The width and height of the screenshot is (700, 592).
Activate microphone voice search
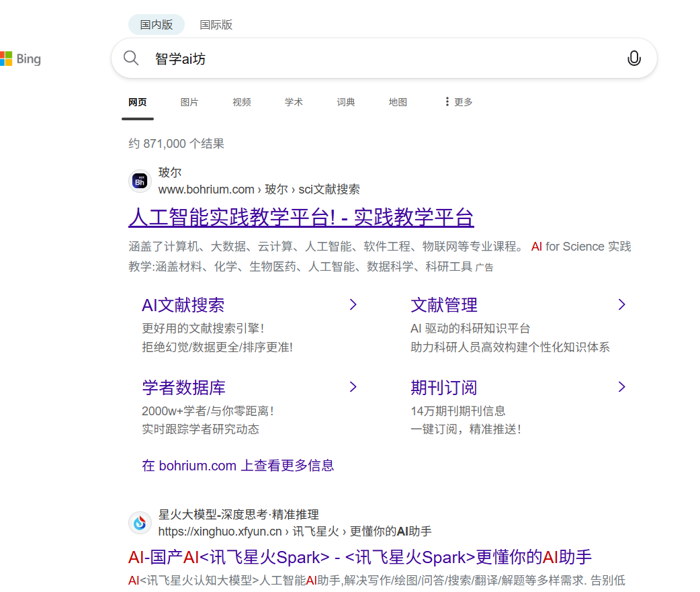tap(633, 58)
